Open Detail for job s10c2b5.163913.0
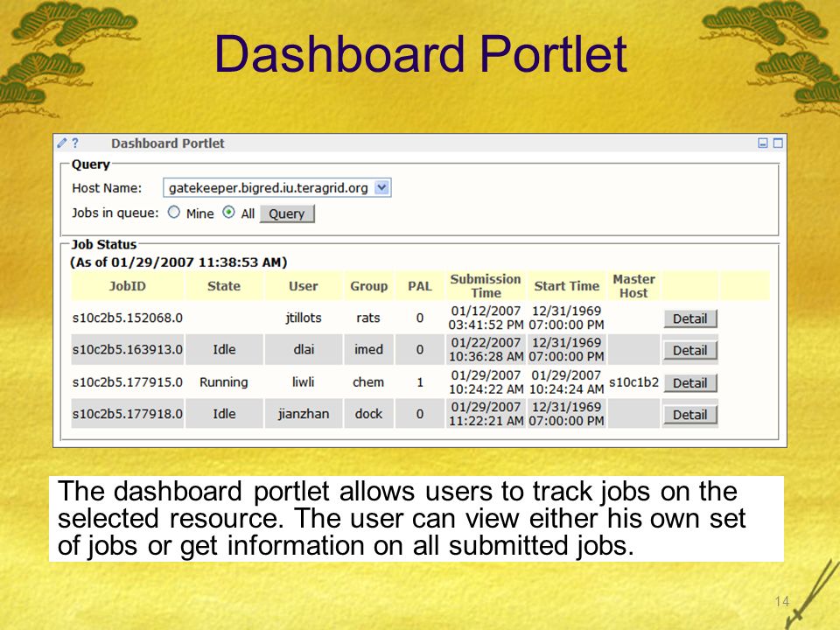840x630 pixels. click(x=690, y=350)
